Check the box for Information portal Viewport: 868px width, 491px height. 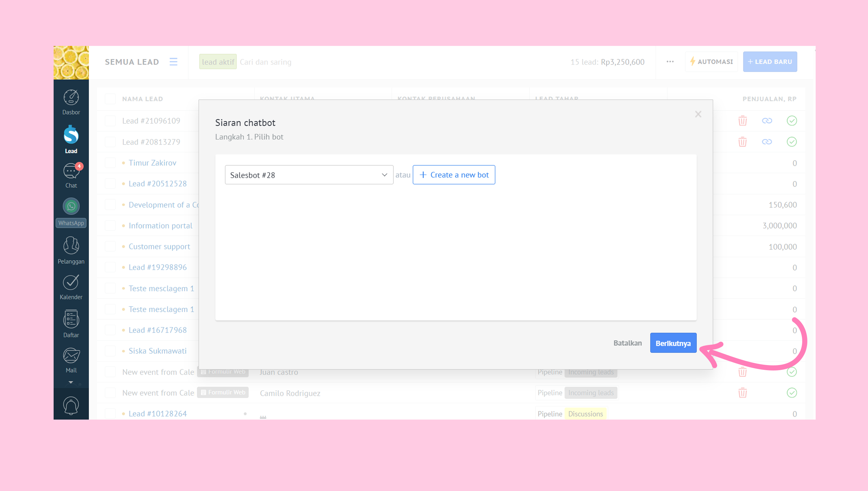(x=110, y=225)
